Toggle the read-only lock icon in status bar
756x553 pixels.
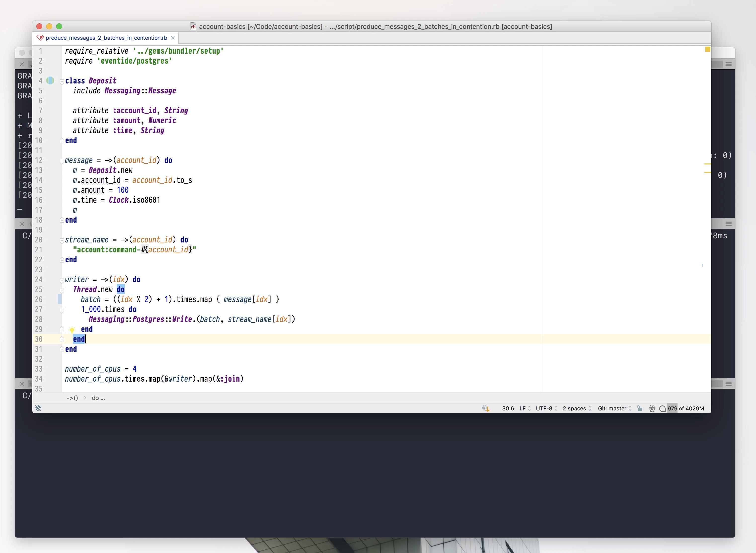point(640,408)
